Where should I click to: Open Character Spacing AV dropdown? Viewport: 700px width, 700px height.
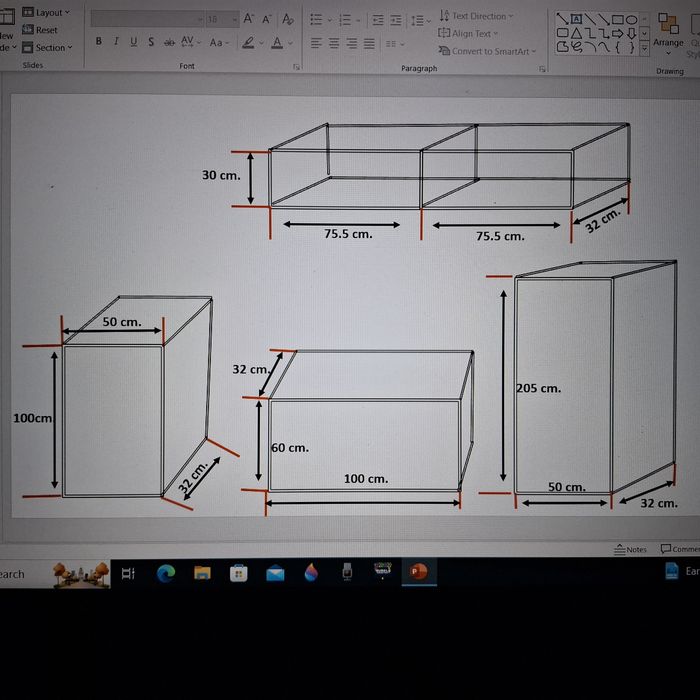[191, 42]
